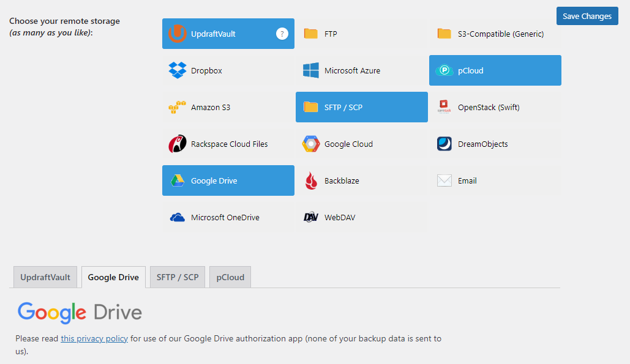Enable Google Cloud storage label

tap(349, 144)
